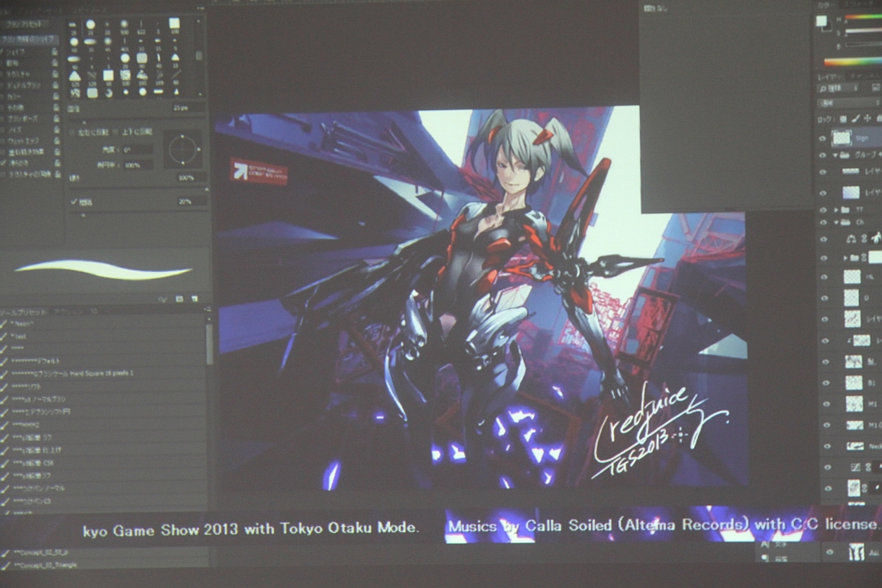The height and width of the screenshot is (588, 882).
Task: Pick the 100 square brush tip in top row
Action: (175, 25)
